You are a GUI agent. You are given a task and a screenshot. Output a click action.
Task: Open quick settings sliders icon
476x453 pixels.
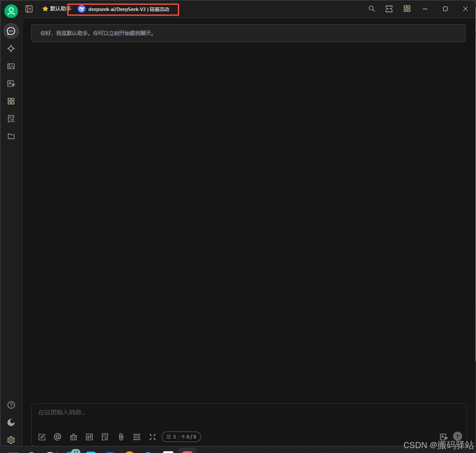89,437
